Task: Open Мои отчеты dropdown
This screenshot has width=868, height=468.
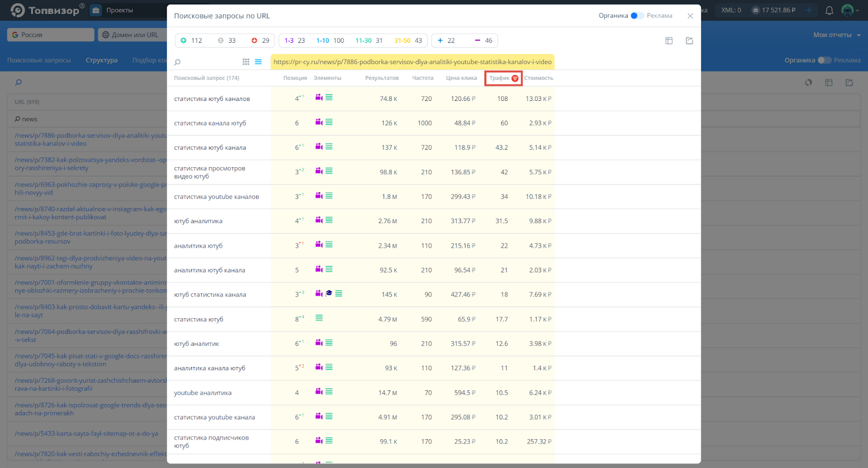Action: click(837, 35)
